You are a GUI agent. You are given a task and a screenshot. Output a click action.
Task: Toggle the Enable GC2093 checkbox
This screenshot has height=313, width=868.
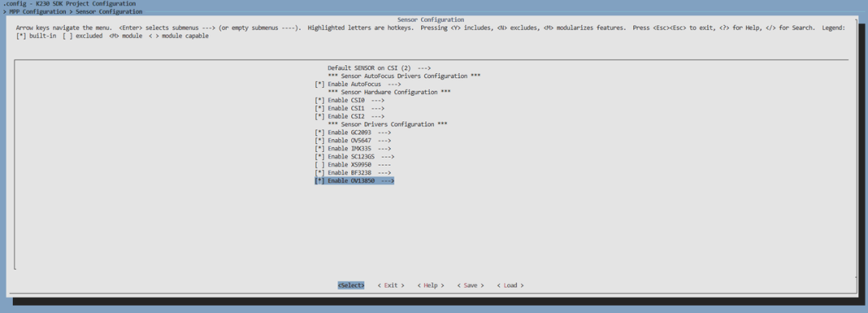(319, 133)
